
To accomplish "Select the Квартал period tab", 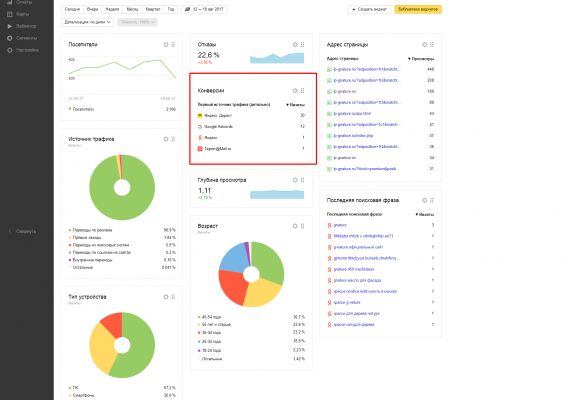I will pyautogui.click(x=153, y=9).
